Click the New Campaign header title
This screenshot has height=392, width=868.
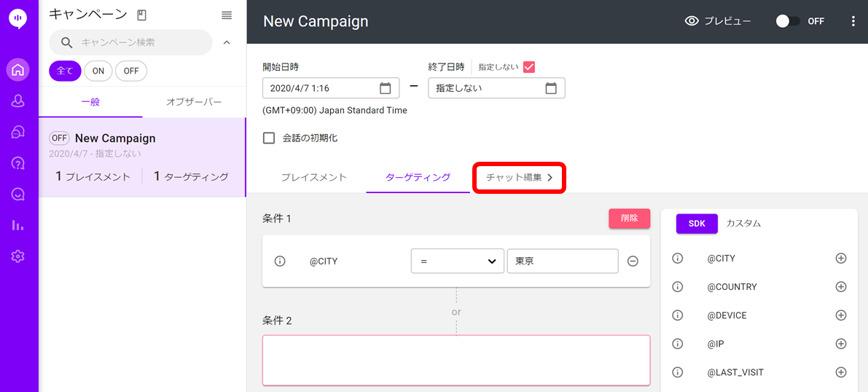click(x=316, y=22)
